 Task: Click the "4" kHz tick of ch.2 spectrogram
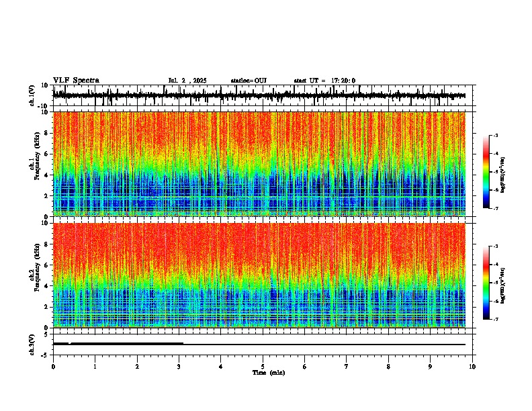click(46, 286)
